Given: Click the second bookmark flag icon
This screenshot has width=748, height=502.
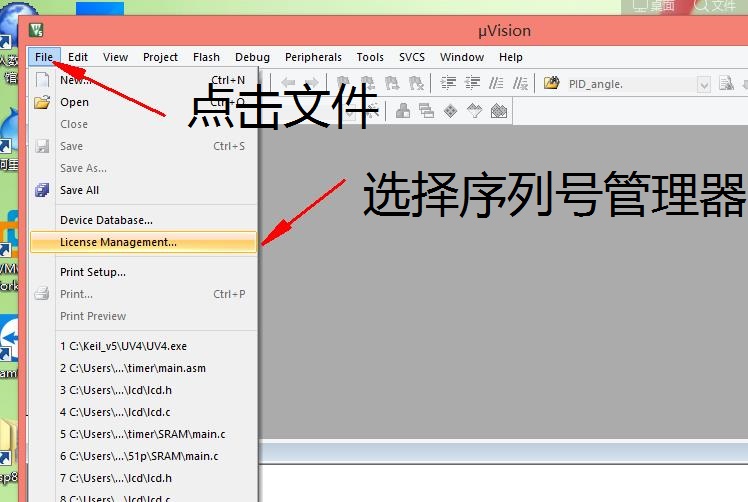Looking at the screenshot, I should [x=367, y=84].
